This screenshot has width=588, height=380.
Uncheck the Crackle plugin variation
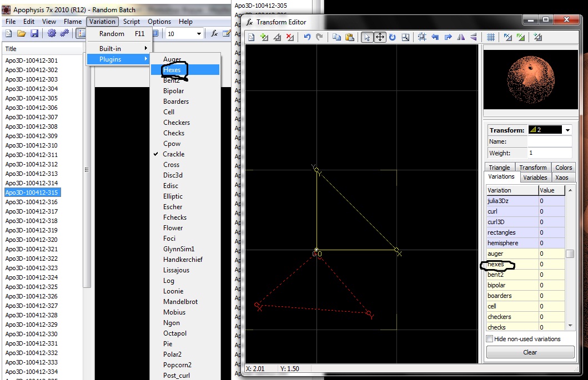[x=185, y=154]
